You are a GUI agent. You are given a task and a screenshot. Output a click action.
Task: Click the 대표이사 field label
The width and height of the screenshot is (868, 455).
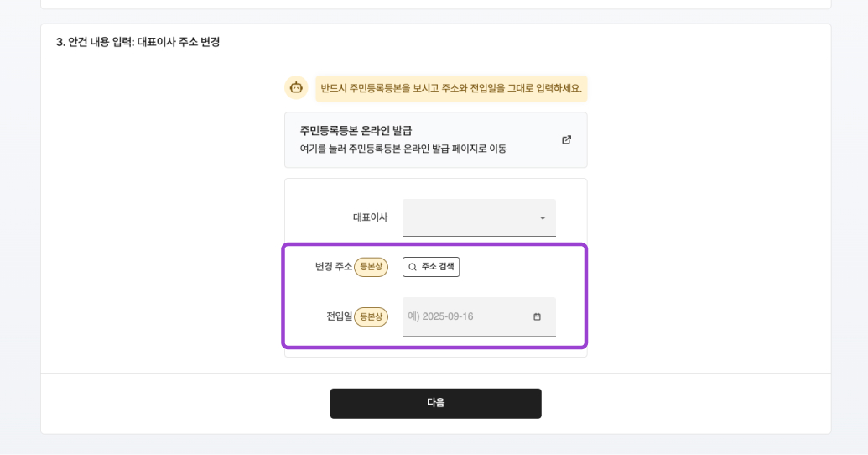(371, 217)
